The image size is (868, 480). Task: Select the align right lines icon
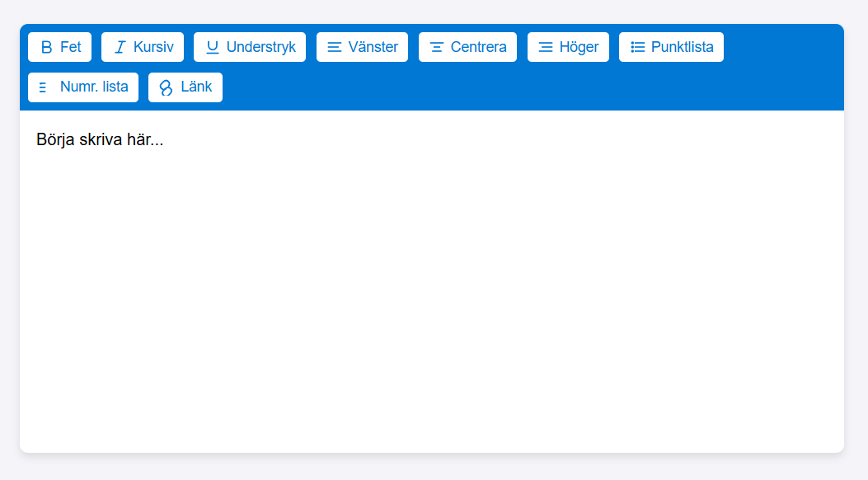546,47
